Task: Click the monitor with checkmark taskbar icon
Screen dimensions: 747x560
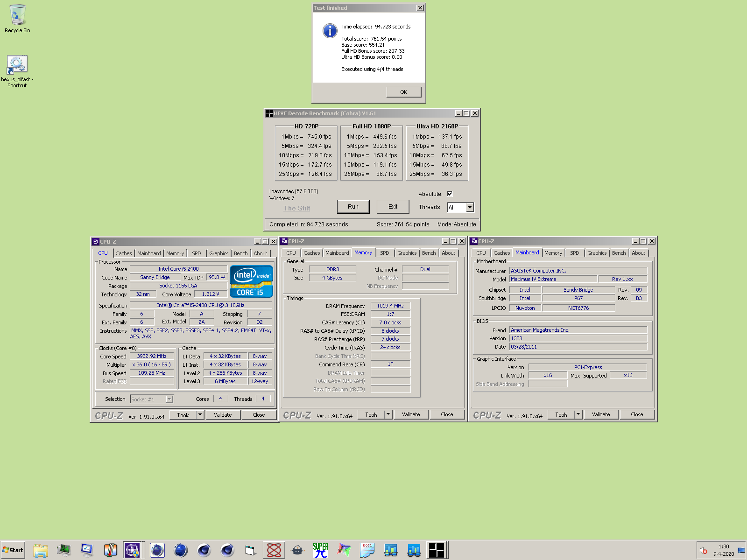Action: pyautogui.click(x=87, y=550)
